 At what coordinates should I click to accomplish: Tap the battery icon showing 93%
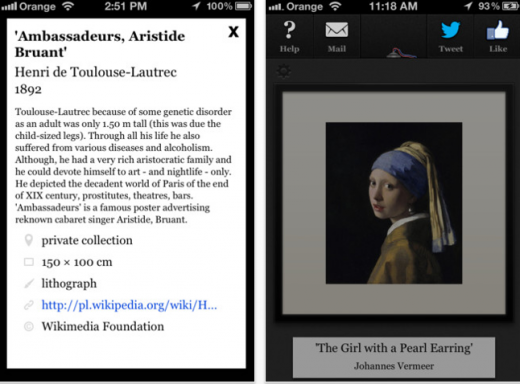tap(510, 6)
